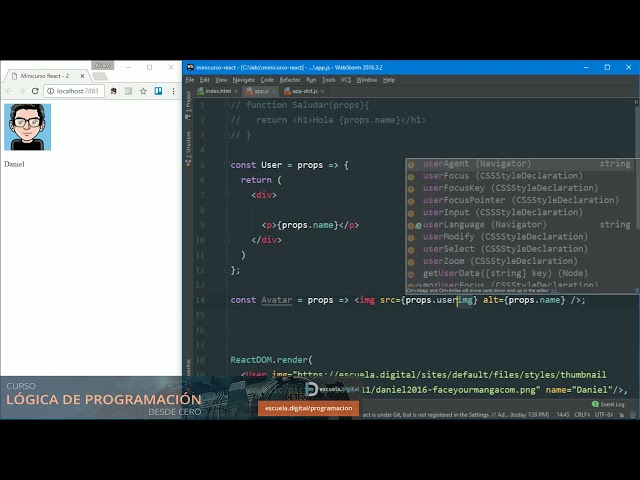Open the Run menu in WebStorm
The width and height of the screenshot is (640, 480).
click(311, 80)
